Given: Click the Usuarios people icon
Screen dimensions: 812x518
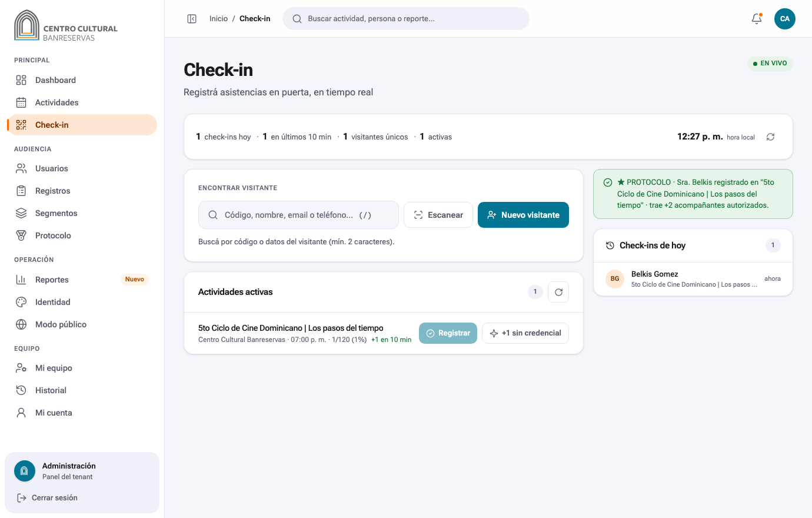Looking at the screenshot, I should click(x=21, y=168).
